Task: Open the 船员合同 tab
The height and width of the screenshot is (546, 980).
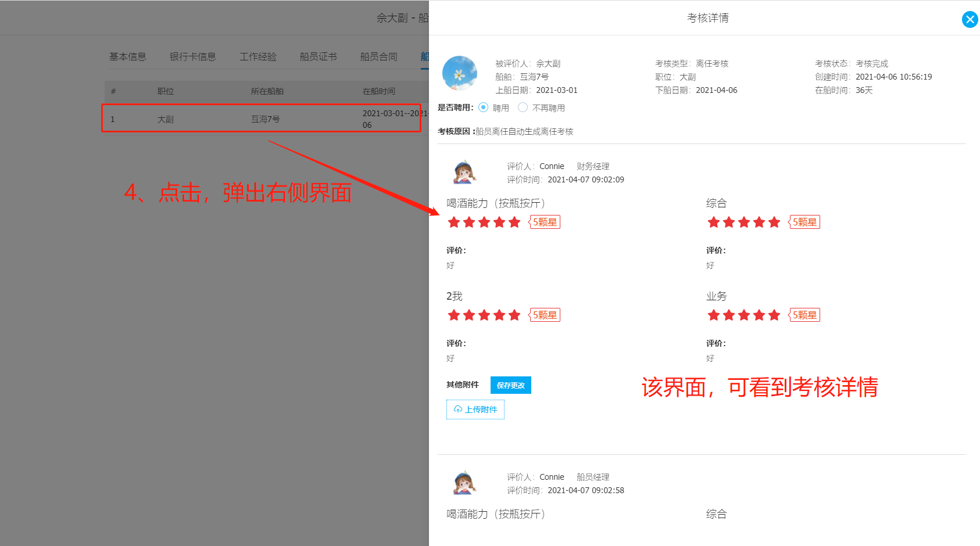Action: pyautogui.click(x=379, y=56)
